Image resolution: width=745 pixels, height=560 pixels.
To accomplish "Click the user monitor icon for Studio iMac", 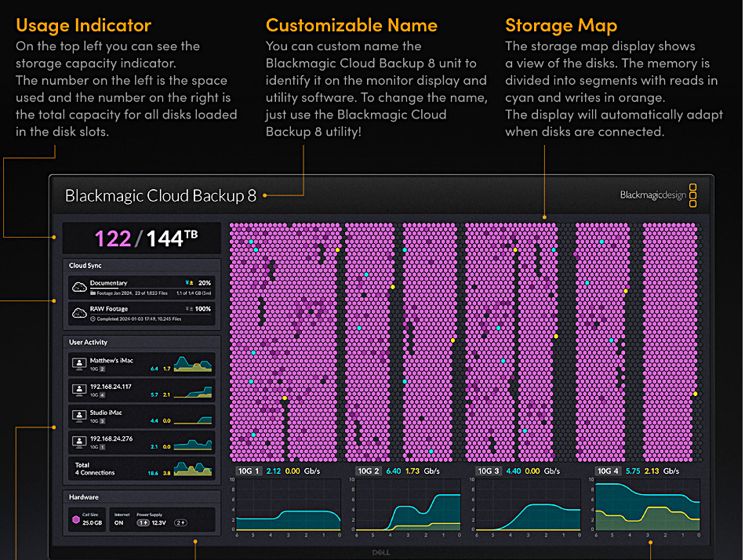I will pos(79,416).
